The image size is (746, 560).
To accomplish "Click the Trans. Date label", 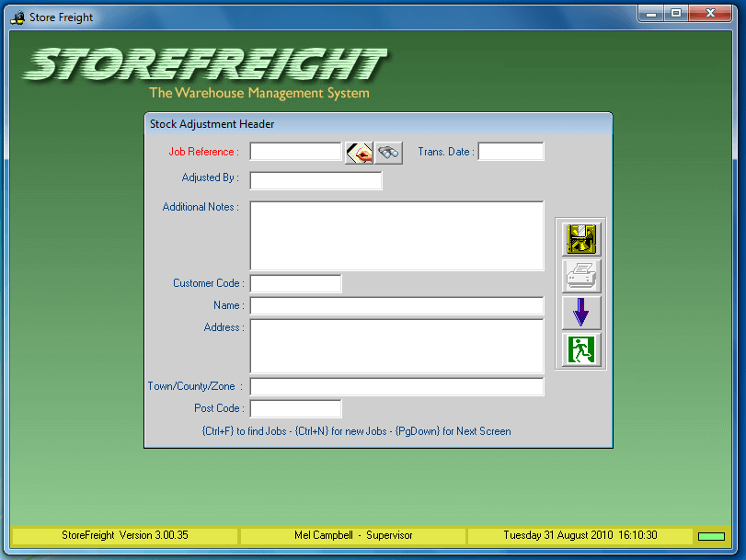I will [x=446, y=152].
